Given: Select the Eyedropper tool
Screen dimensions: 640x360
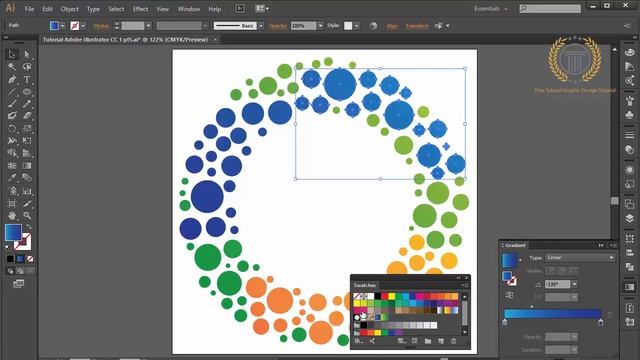Looking at the screenshot, I should click(x=11, y=178).
